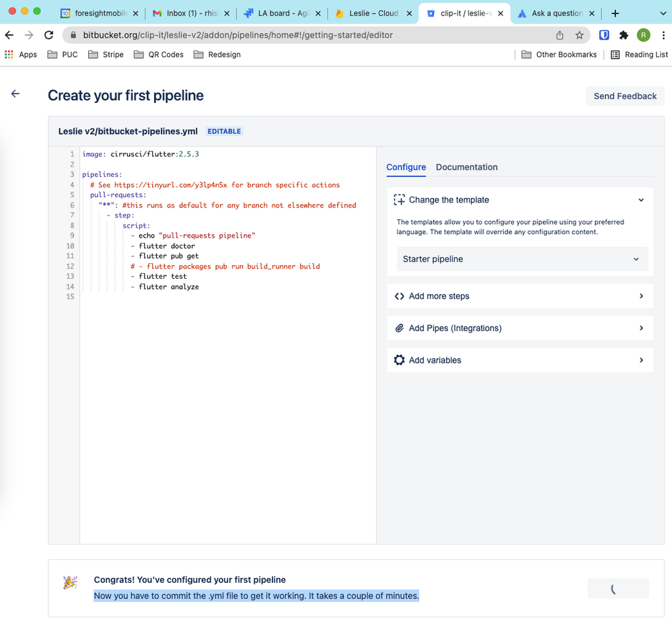672x632 pixels.
Task: Expand Add variables chevron
Action: pos(641,360)
